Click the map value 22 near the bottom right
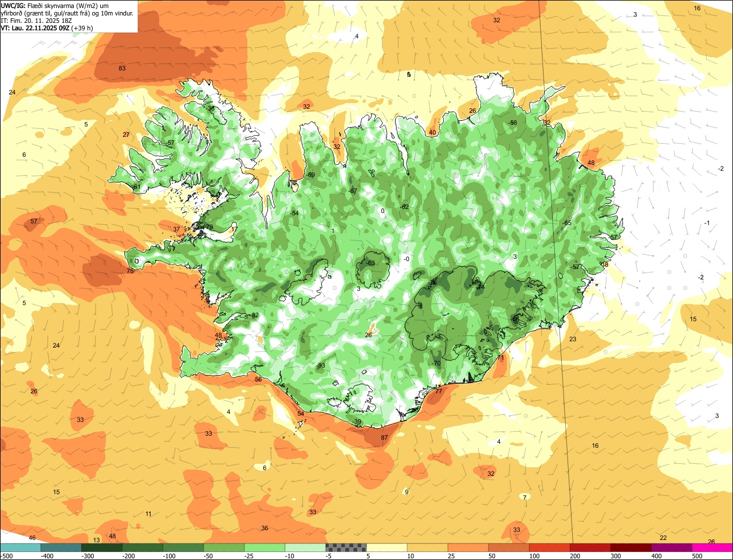The width and height of the screenshot is (733, 560). (663, 538)
